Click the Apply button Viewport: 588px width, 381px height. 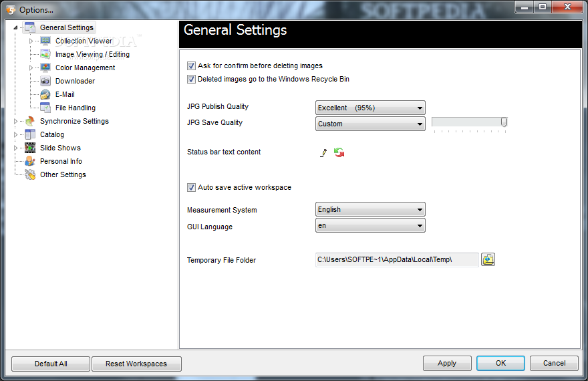(447, 363)
